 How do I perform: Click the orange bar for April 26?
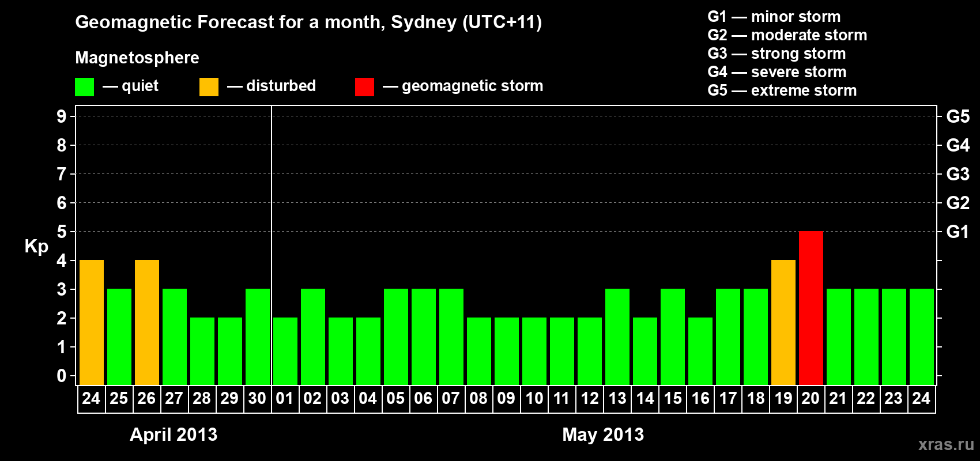(147, 323)
